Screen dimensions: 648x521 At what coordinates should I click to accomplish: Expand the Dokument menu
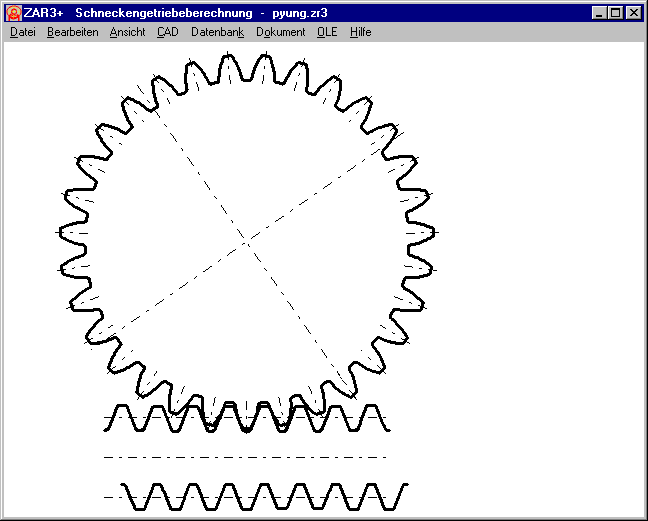pos(280,32)
